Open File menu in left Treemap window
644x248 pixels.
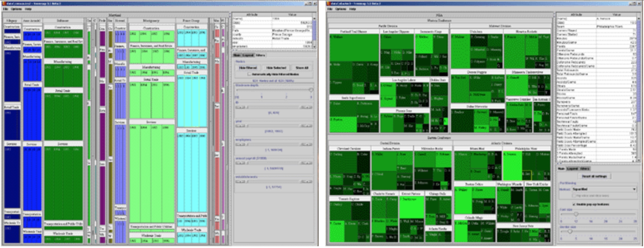pyautogui.click(x=5, y=9)
